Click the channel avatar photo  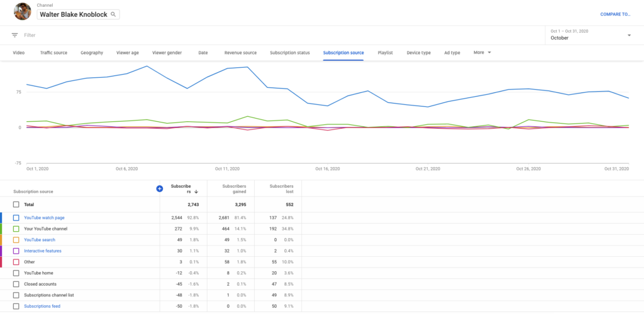click(22, 11)
